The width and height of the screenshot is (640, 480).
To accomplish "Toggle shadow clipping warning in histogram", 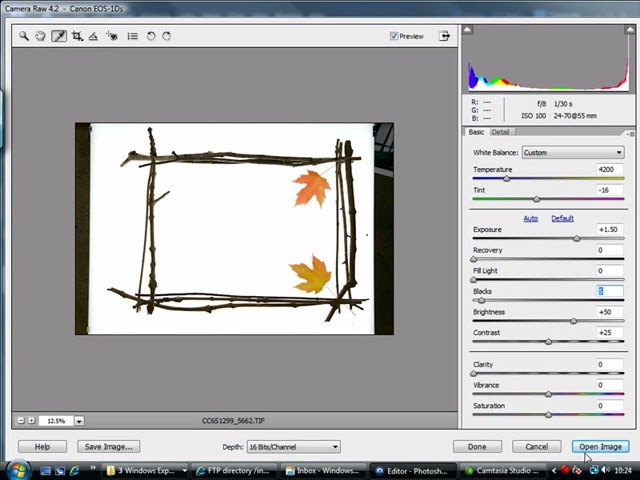I will [467, 29].
